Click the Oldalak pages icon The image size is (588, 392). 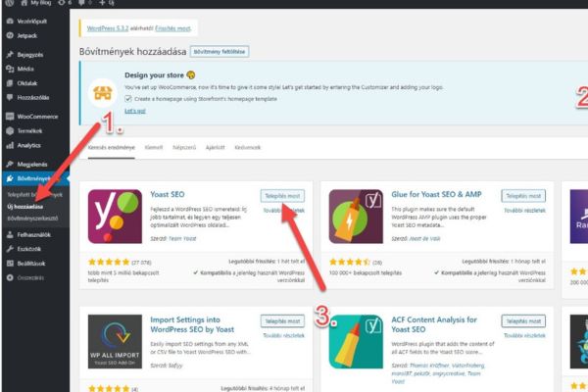pos(10,83)
